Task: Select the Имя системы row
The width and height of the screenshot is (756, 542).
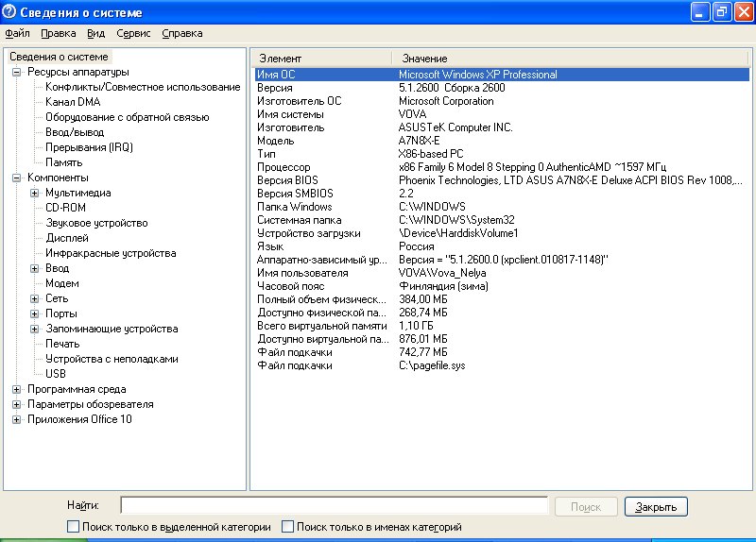Action: 502,114
